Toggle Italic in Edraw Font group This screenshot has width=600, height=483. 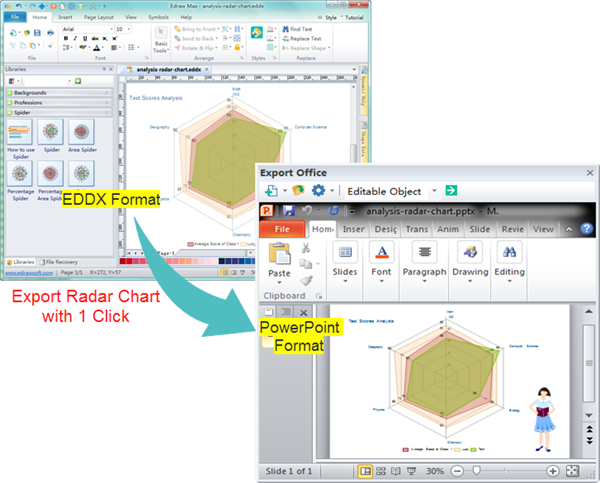[x=75, y=38]
